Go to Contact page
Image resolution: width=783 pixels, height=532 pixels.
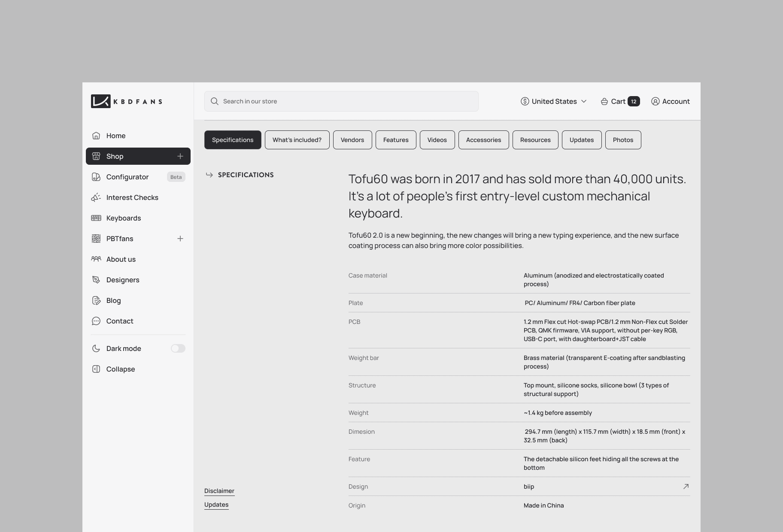pyautogui.click(x=138, y=321)
